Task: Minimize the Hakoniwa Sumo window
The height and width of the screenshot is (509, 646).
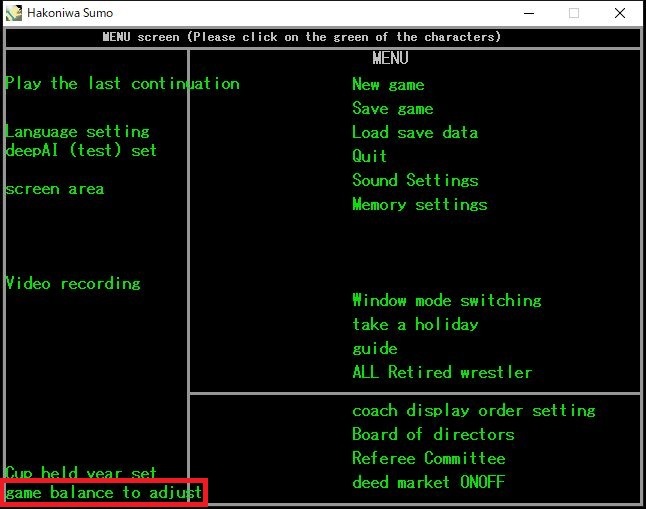Action: (x=529, y=13)
